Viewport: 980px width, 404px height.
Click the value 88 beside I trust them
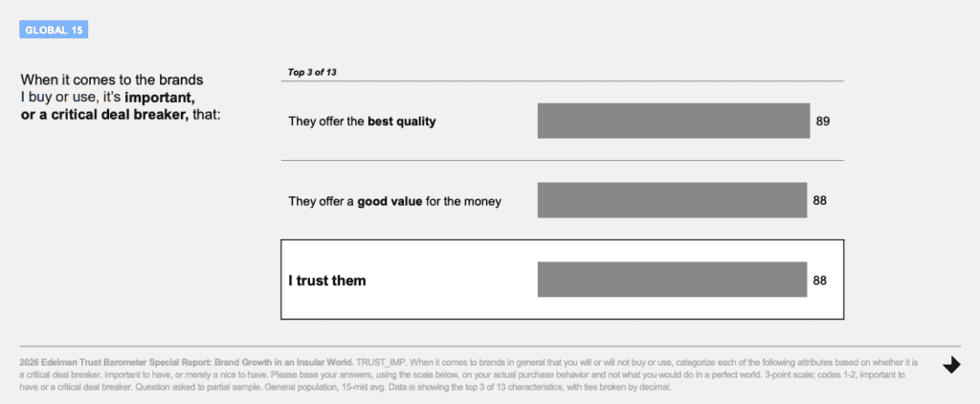coord(820,281)
